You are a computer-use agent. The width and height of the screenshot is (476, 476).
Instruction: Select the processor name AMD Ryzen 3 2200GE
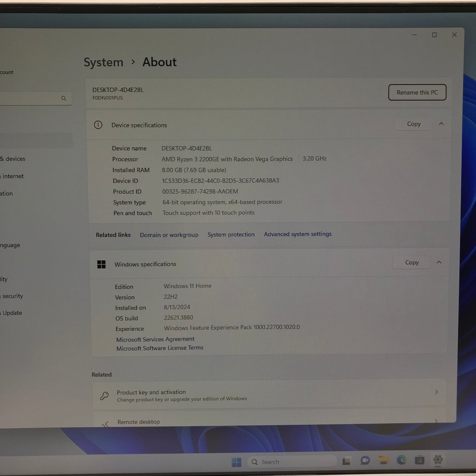(x=190, y=159)
